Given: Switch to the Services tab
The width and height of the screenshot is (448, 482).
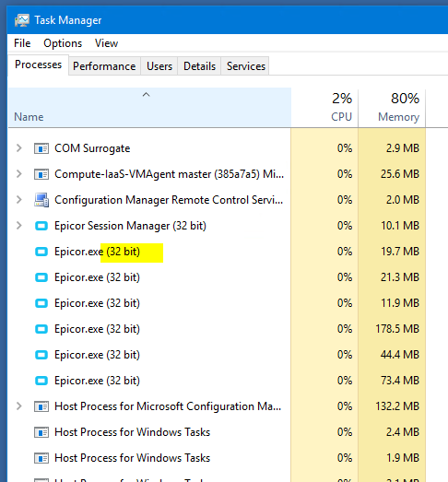Looking at the screenshot, I should 246,66.
